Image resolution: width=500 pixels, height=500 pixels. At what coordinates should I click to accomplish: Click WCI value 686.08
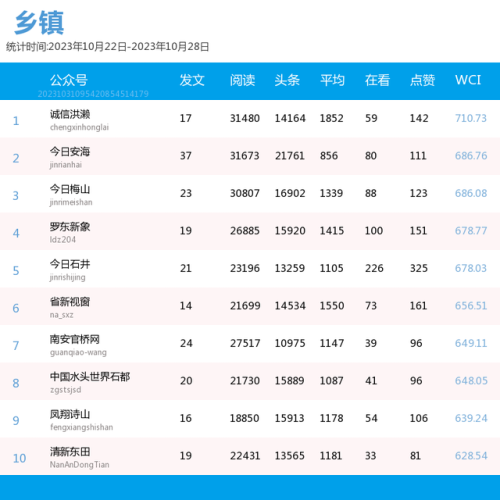[471, 193]
